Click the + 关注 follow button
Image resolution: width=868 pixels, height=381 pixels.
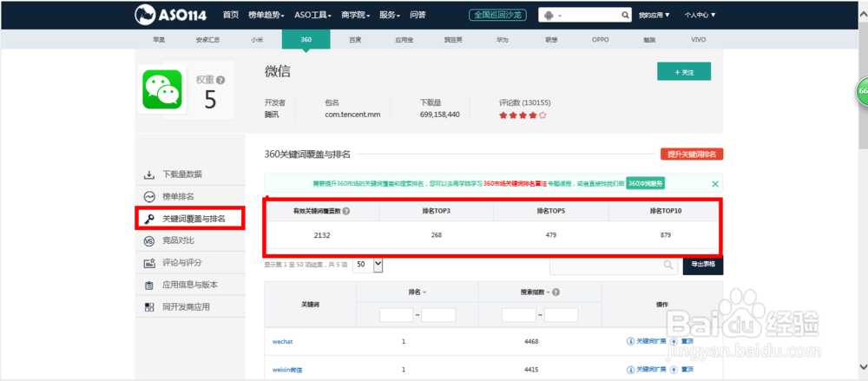684,72
